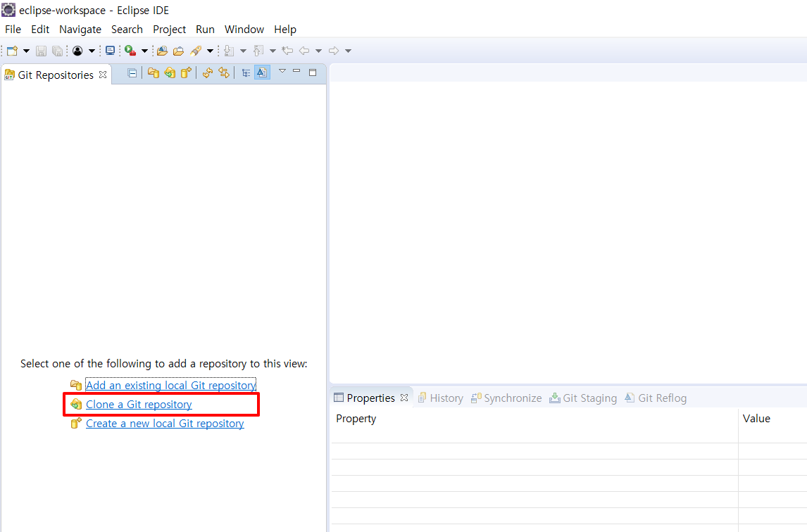
Task: Click the Save All icon
Action: pos(57,51)
